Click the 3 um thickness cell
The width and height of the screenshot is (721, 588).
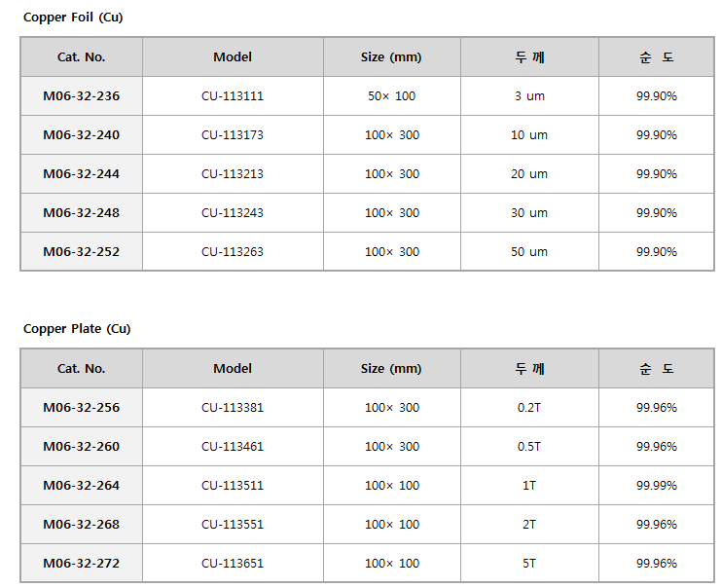point(529,95)
